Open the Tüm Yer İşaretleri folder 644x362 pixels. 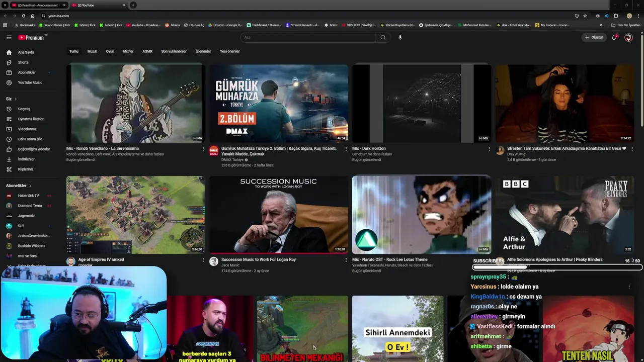point(626,25)
